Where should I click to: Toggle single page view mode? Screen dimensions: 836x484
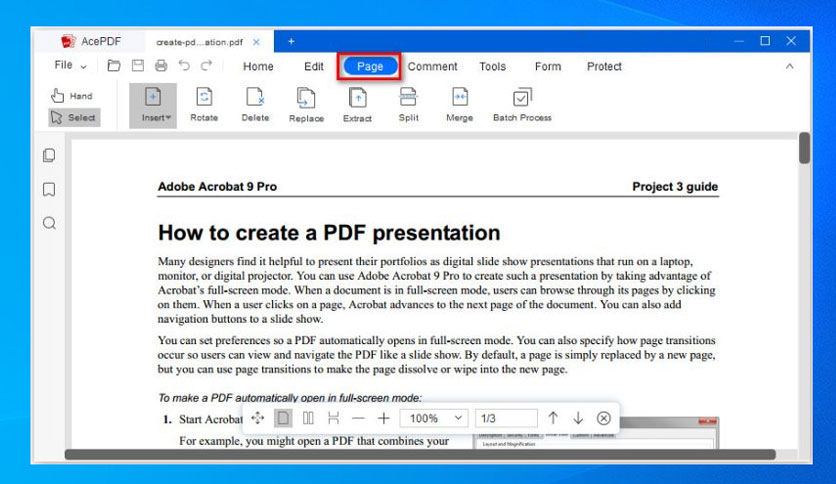click(x=283, y=418)
